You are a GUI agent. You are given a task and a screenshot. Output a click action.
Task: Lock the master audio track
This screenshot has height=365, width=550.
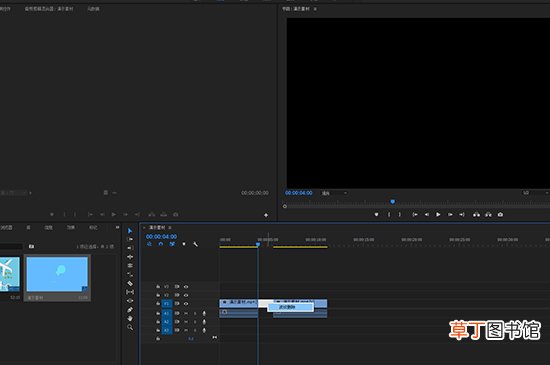click(x=158, y=339)
